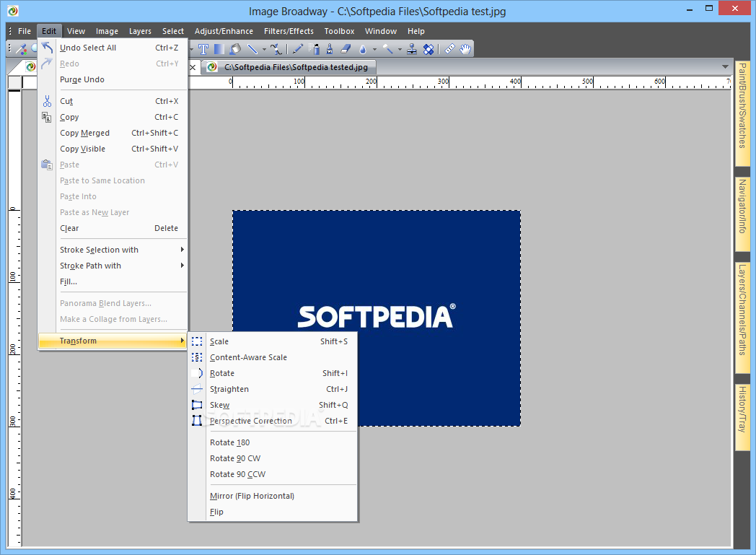Select the Dodge tool
Viewport: 756px width, 555px height.
click(x=387, y=48)
